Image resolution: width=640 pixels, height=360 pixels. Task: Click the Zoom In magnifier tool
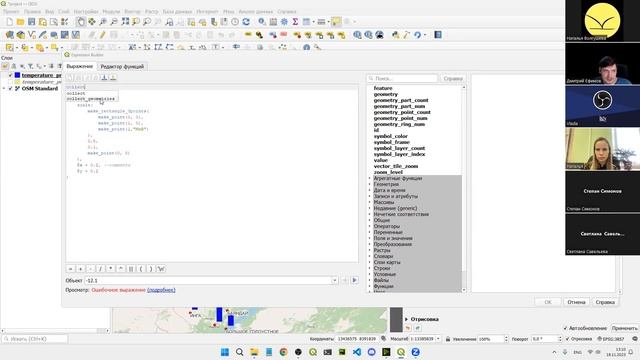(x=103, y=22)
